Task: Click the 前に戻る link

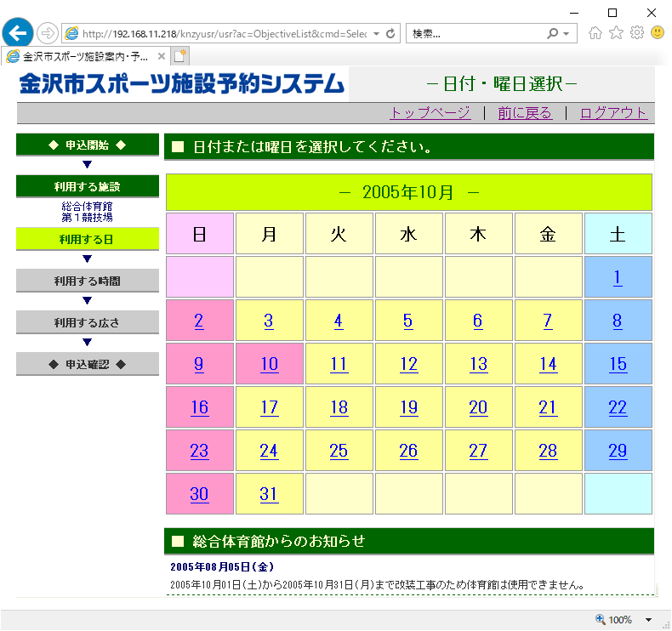Action: coord(525,113)
